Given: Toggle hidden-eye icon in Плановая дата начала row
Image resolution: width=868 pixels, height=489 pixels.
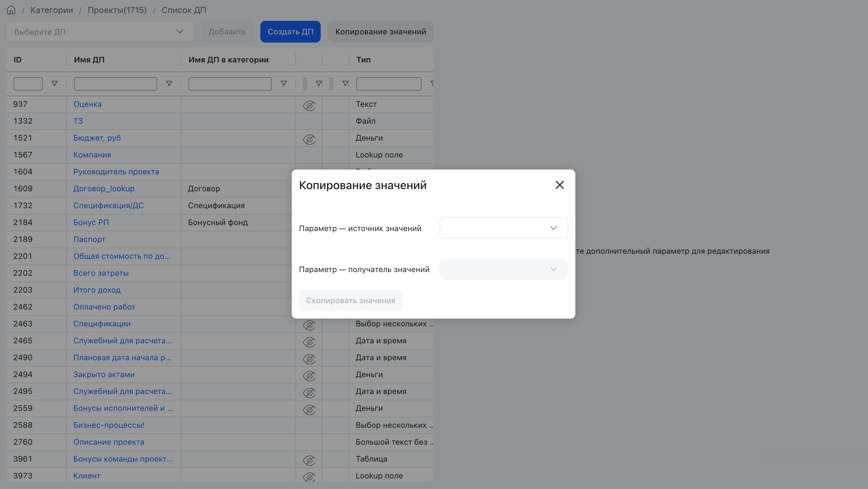Looking at the screenshot, I should click(x=309, y=359).
